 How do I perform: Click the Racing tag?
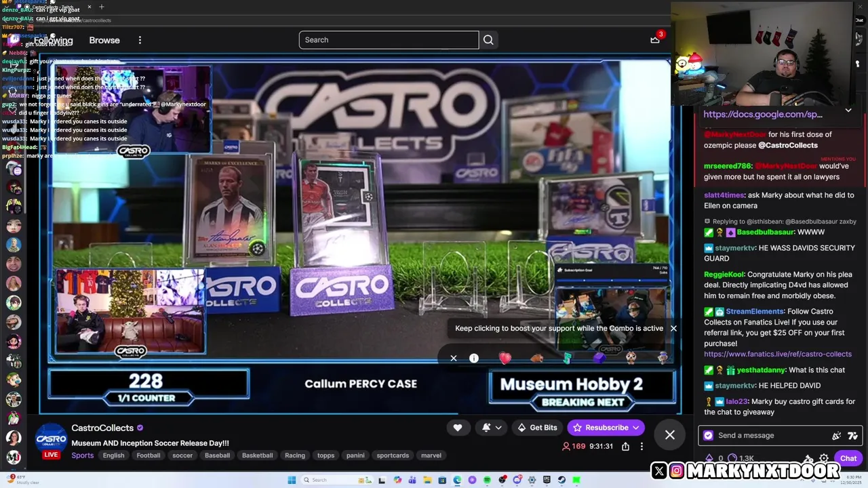(295, 455)
